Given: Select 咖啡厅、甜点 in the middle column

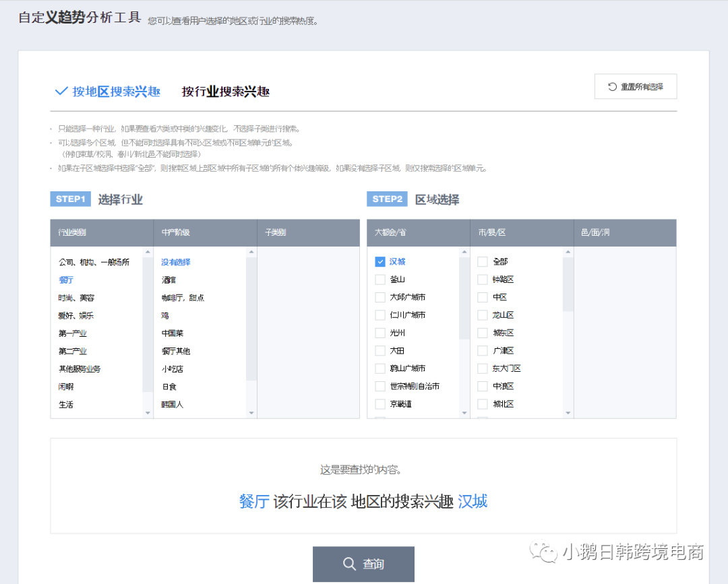Looking at the screenshot, I should (x=182, y=297).
